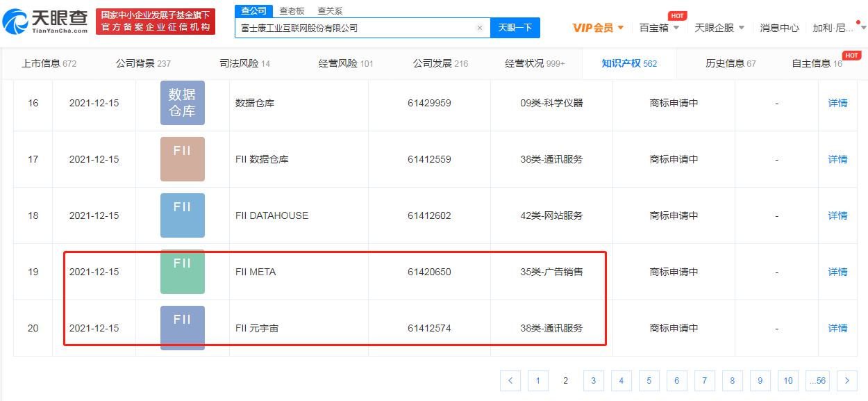
Task: Clear the search box with the X icon
Action: click(479, 28)
